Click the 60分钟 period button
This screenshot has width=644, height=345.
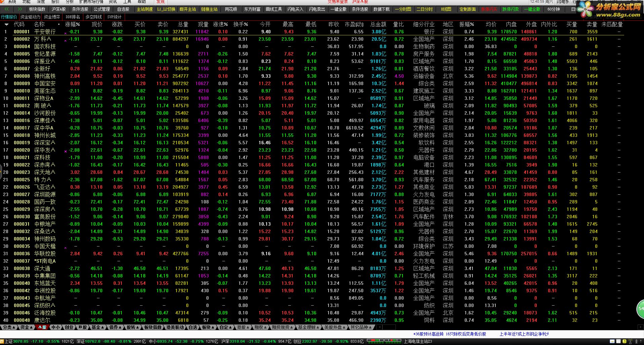554,9
